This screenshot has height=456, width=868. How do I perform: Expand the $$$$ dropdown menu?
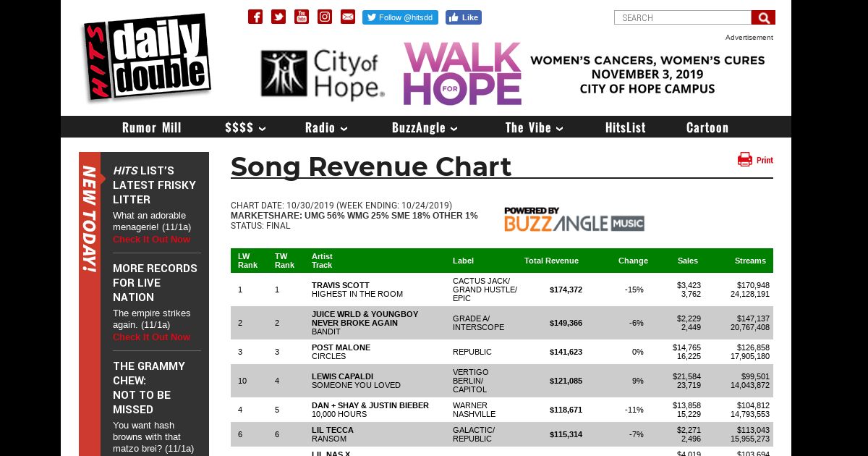[x=245, y=128]
